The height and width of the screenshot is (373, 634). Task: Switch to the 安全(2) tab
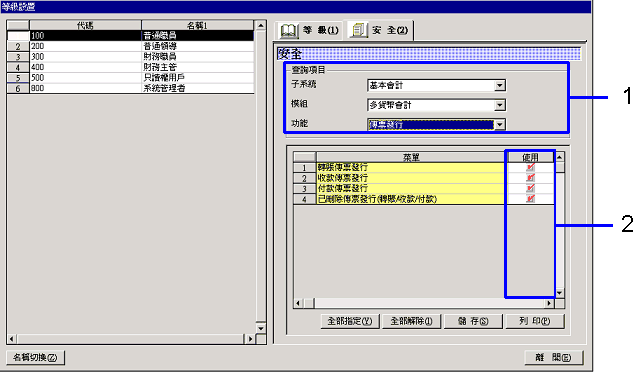379,30
